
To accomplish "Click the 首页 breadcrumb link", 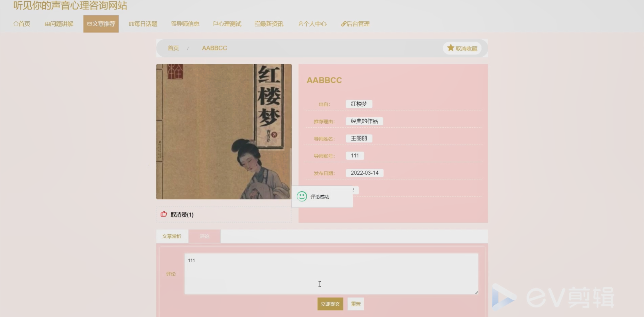I will pos(173,48).
